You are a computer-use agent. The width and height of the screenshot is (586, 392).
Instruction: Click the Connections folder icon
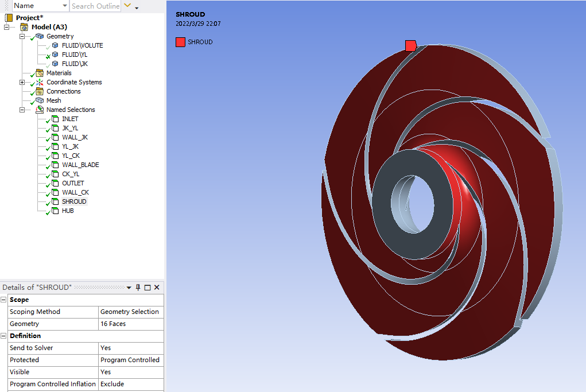40,91
